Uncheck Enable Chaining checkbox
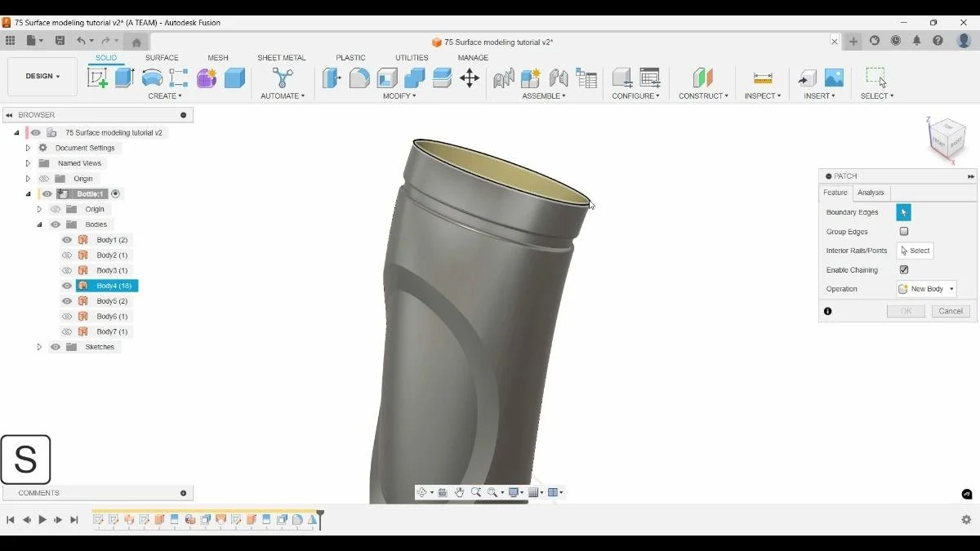This screenshot has height=551, width=980. tap(904, 269)
